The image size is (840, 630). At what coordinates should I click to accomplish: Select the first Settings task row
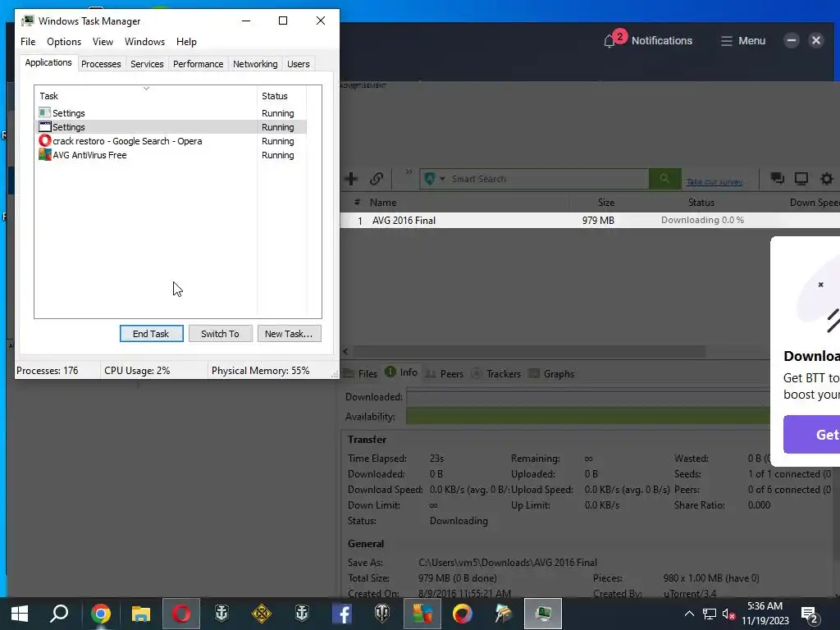171,113
